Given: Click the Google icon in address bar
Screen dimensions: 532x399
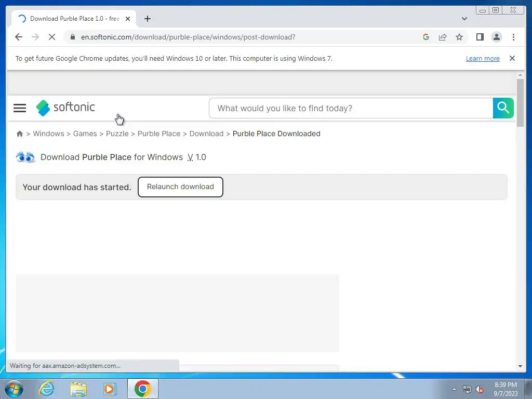Looking at the screenshot, I should tap(426, 37).
